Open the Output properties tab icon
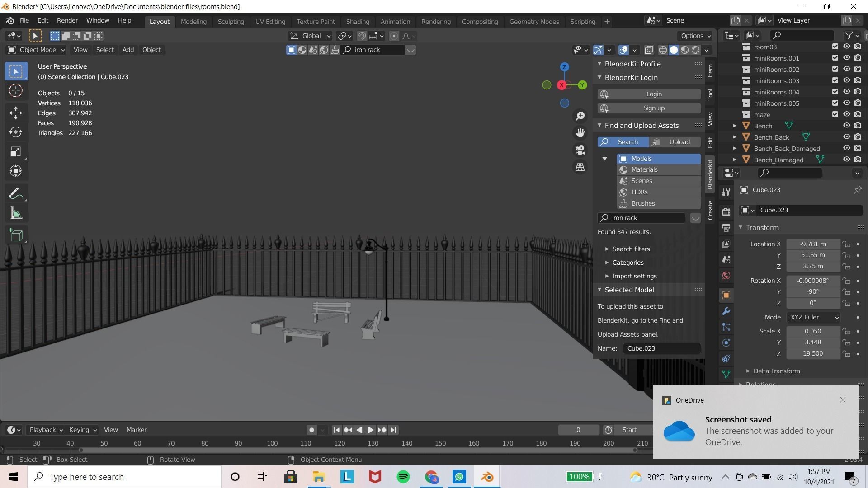This screenshot has height=488, width=868. click(x=726, y=228)
